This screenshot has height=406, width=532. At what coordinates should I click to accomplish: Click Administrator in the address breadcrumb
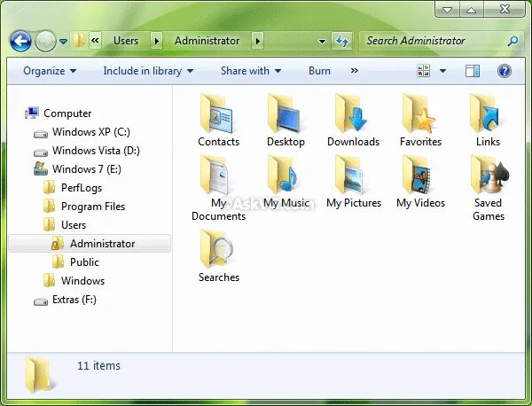click(x=207, y=41)
